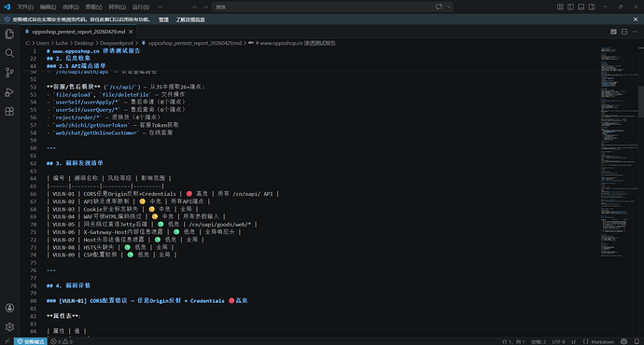Expand the Deepseekpro4 breadcrumb segment
644x345 pixels.
(x=117, y=43)
